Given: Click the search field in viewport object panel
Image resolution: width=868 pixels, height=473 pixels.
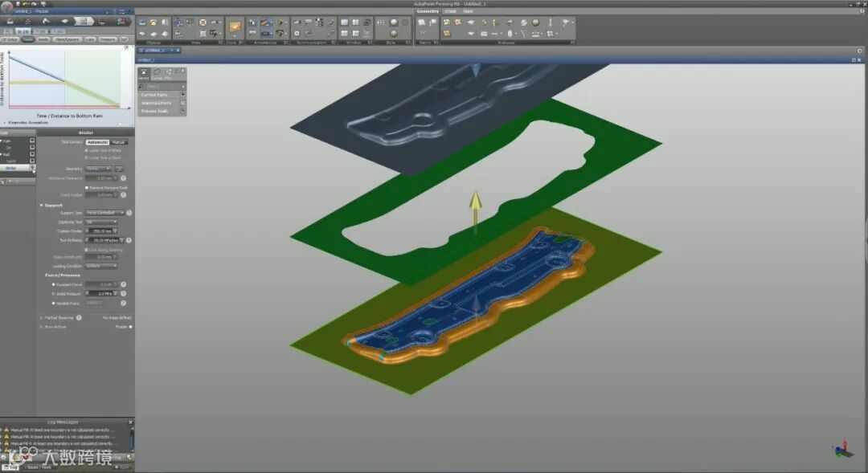Looking at the screenshot, I should click(x=162, y=86).
